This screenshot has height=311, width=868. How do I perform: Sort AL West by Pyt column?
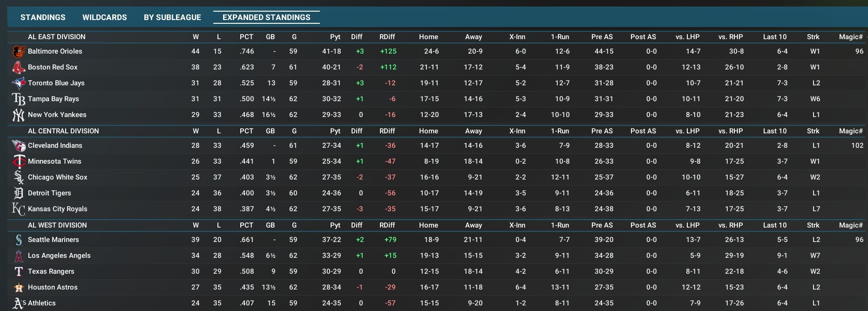pos(335,225)
